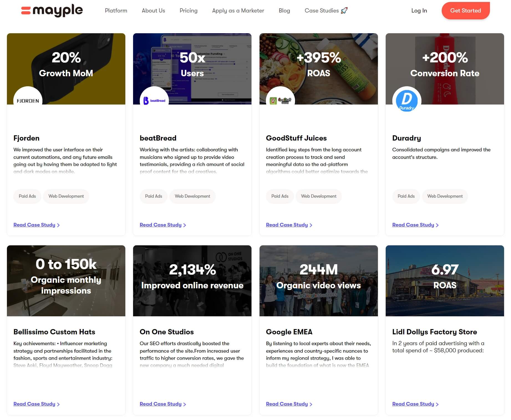
Task: Click the GoodStuff Juices card title
Action: [296, 138]
